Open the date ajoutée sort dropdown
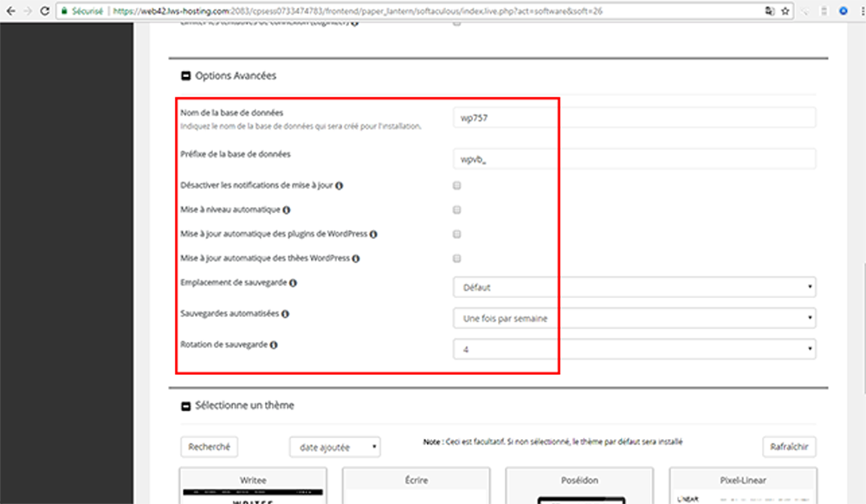 [334, 447]
